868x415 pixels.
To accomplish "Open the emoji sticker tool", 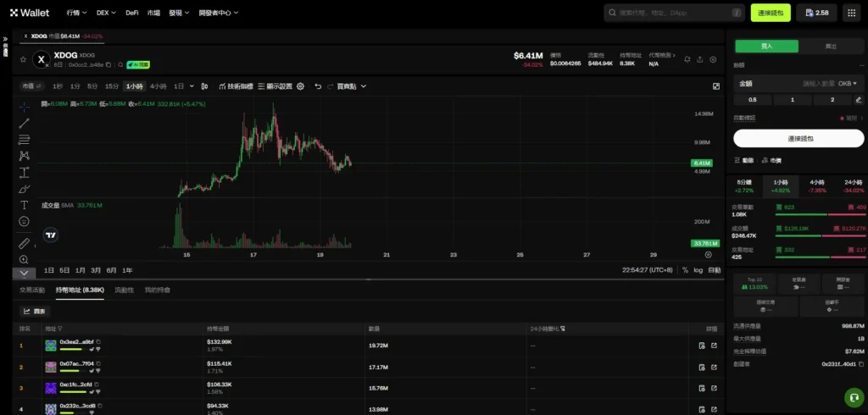I will tap(24, 221).
